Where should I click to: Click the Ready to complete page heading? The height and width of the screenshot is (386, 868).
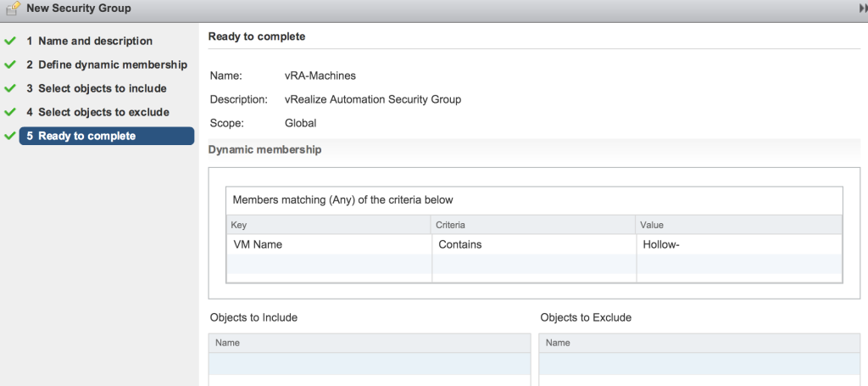256,36
